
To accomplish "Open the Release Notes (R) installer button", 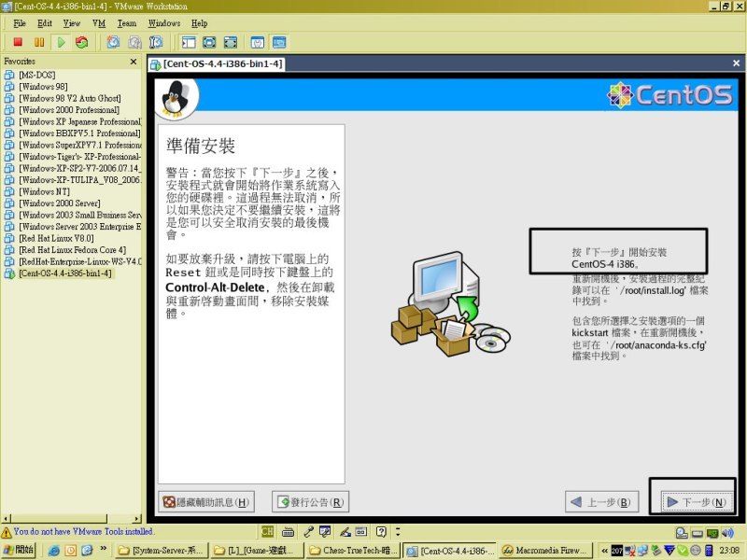I will 311,502.
